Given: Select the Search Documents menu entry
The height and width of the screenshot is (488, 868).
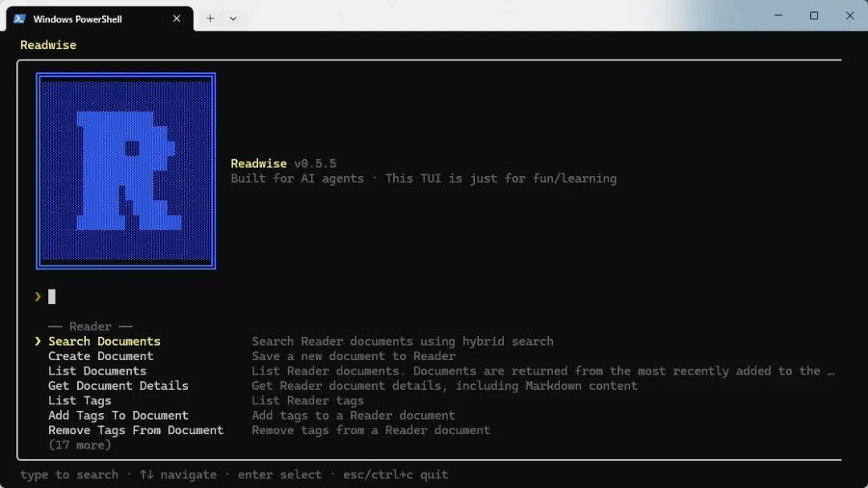Looking at the screenshot, I should (x=104, y=342).
